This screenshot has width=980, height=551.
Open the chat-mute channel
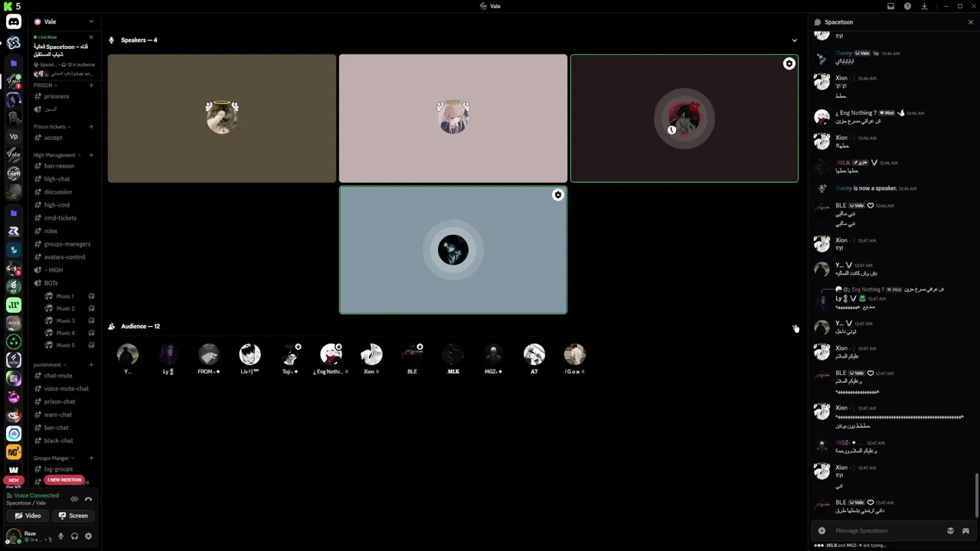point(64,376)
